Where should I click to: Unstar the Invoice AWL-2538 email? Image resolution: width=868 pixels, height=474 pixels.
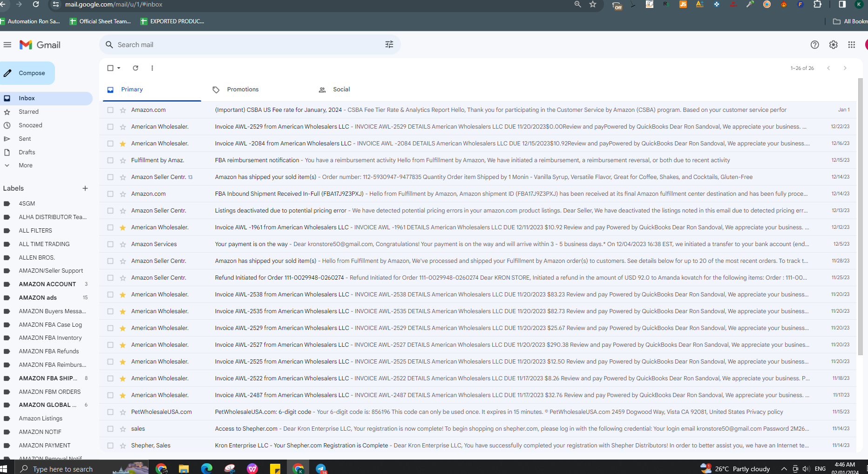pos(123,295)
